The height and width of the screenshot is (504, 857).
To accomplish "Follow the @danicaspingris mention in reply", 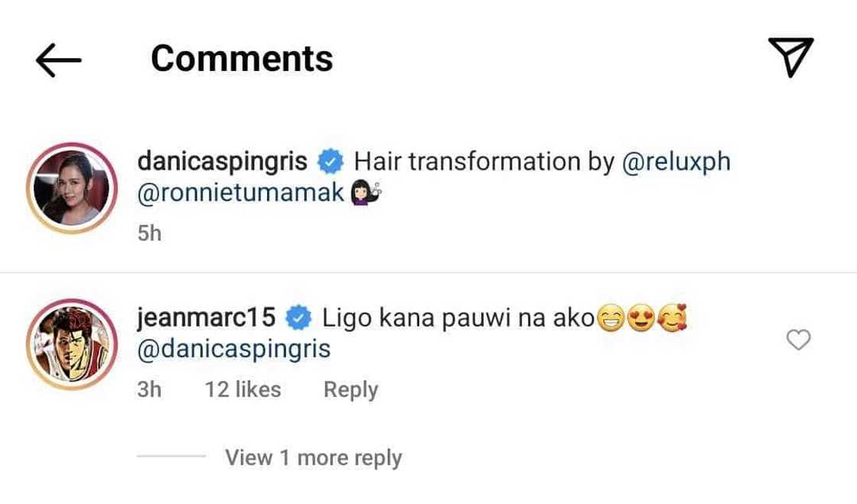I will [233, 349].
